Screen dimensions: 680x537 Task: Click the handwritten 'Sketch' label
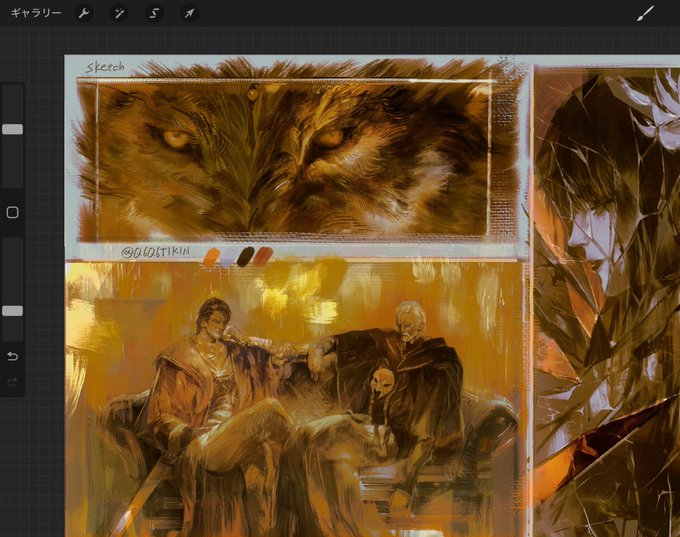pos(105,67)
